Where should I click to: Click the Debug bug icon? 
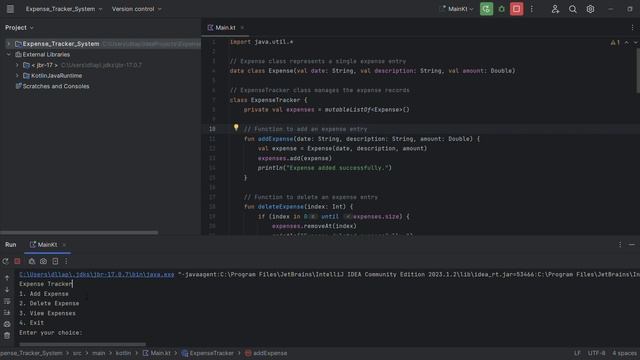click(x=502, y=9)
